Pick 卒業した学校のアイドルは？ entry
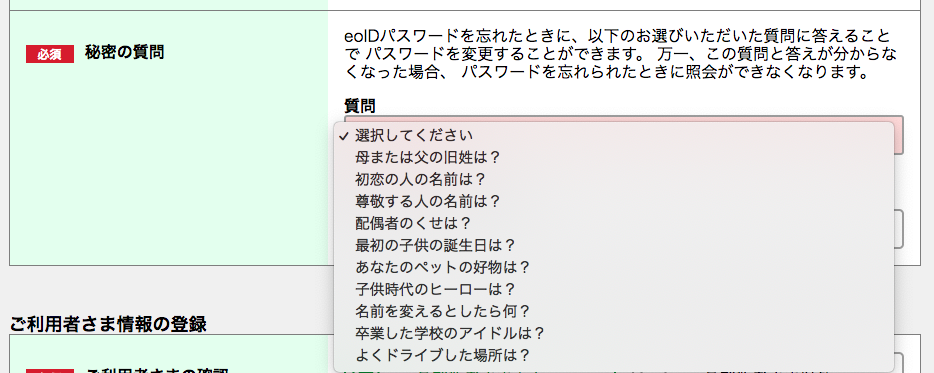Screen dimensions: 934x373 [614, 334]
